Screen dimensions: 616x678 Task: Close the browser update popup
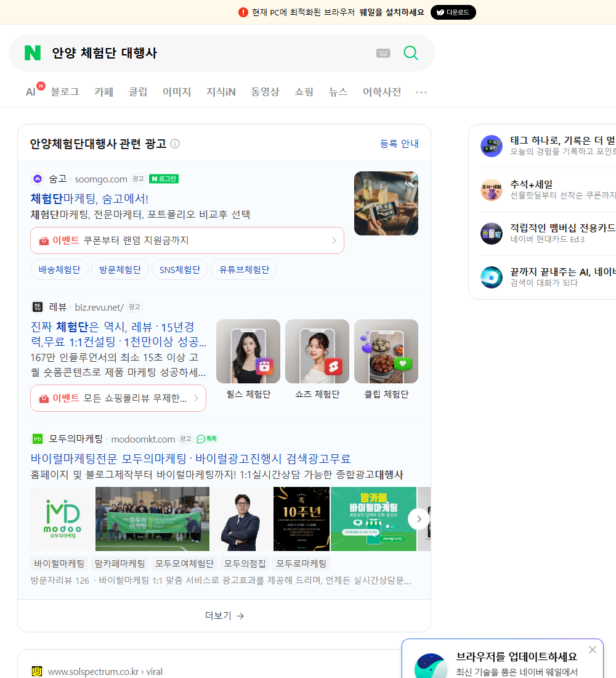[593, 650]
